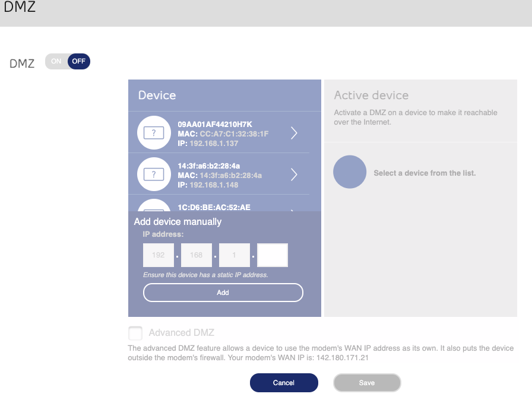Click the Device panel heading

coord(157,96)
